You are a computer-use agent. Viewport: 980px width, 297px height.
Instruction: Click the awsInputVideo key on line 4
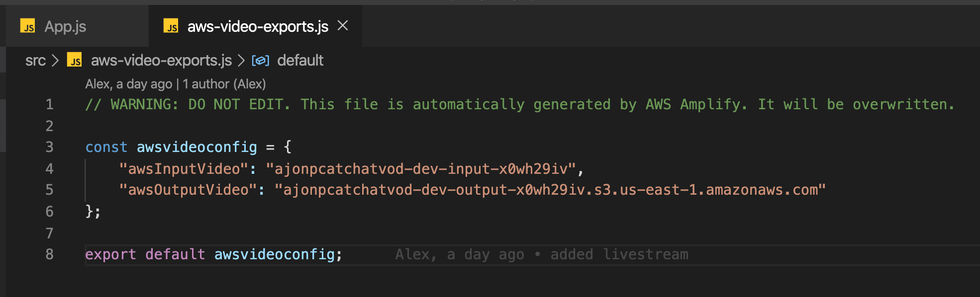pyautogui.click(x=184, y=169)
